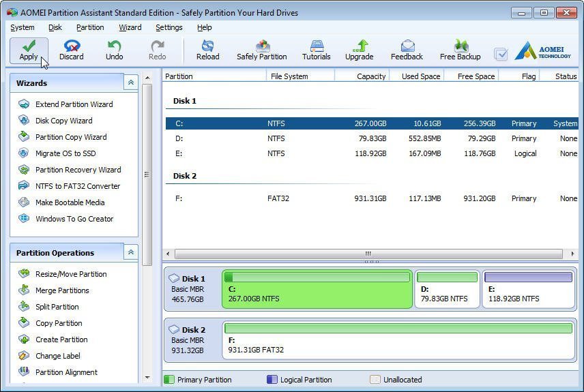Open the System menu
The height and width of the screenshot is (392, 584).
click(x=23, y=27)
